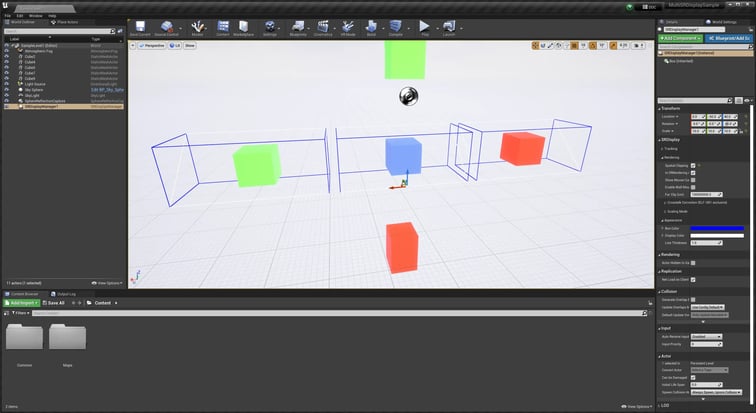Viewport: 756px width, 413px height.
Task: Click the green Add Component button
Action: (682, 38)
